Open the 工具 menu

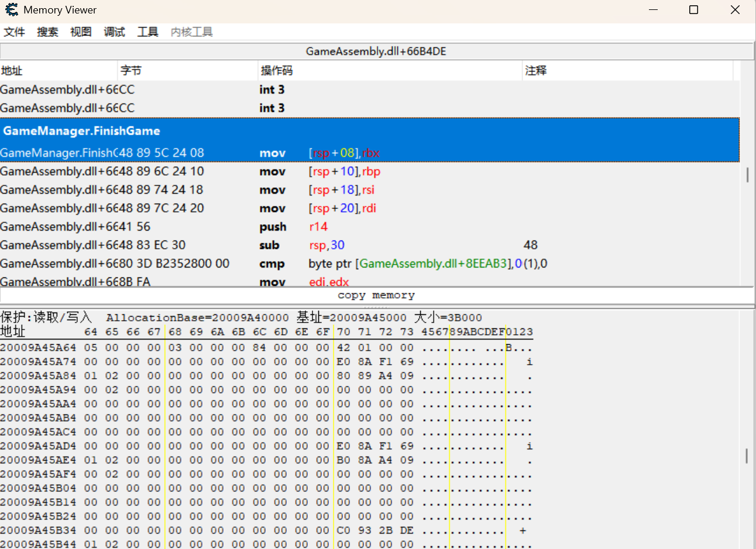147,32
